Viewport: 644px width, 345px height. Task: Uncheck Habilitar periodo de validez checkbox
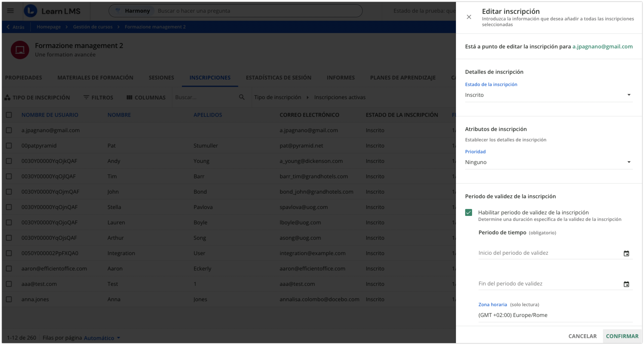(x=468, y=212)
